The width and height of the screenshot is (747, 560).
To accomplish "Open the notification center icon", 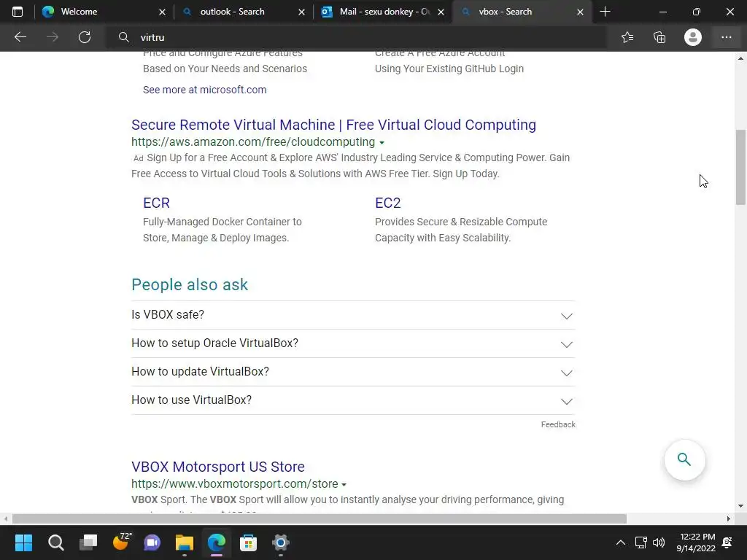I will click(727, 542).
